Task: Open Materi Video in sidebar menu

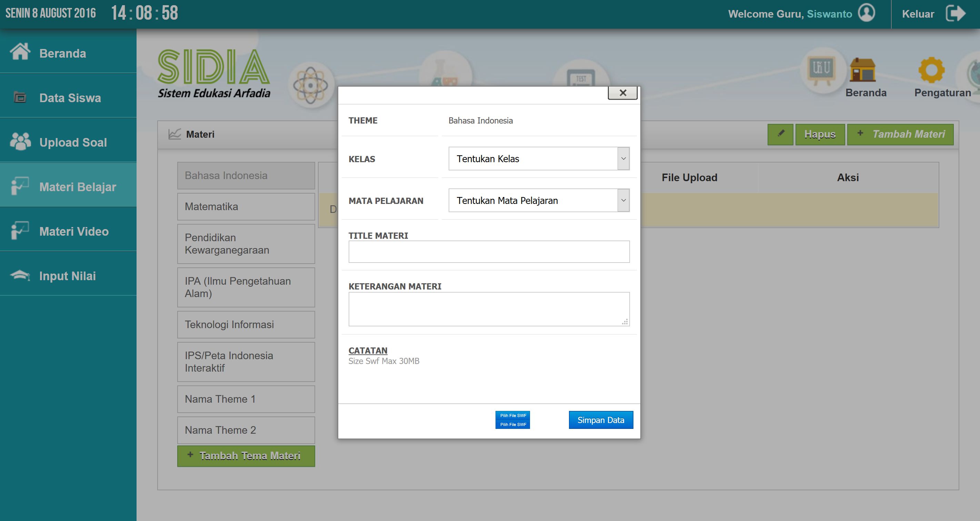Action: [x=68, y=229]
